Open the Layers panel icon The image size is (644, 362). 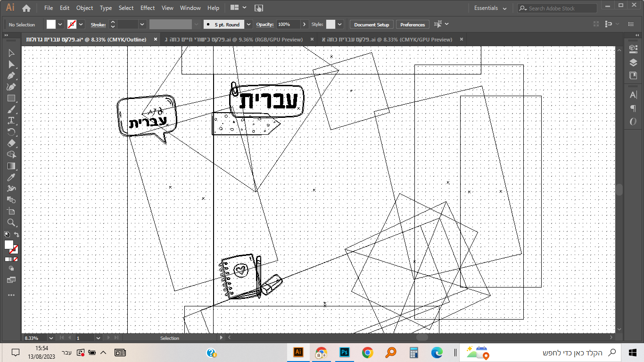coord(633,62)
